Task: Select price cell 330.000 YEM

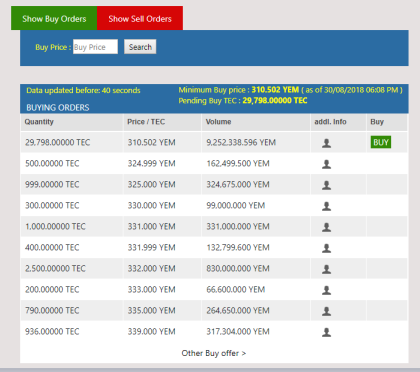Action: pos(162,205)
